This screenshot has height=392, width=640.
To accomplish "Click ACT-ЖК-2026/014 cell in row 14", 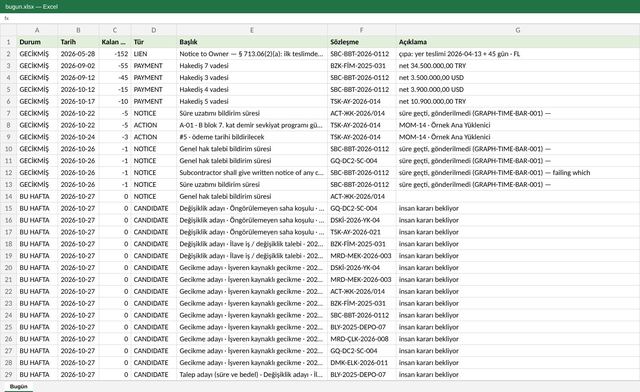I will [x=362, y=196].
